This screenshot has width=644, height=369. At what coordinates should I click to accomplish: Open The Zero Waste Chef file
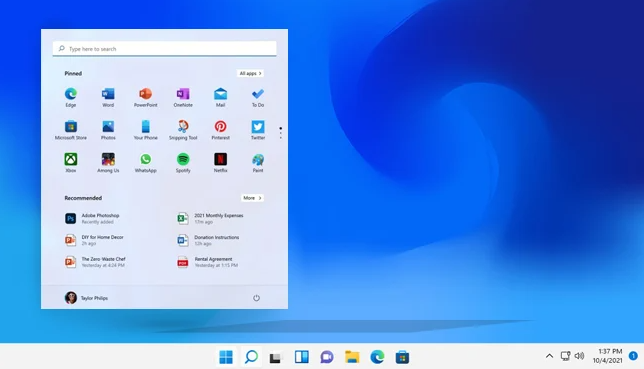click(x=95, y=262)
